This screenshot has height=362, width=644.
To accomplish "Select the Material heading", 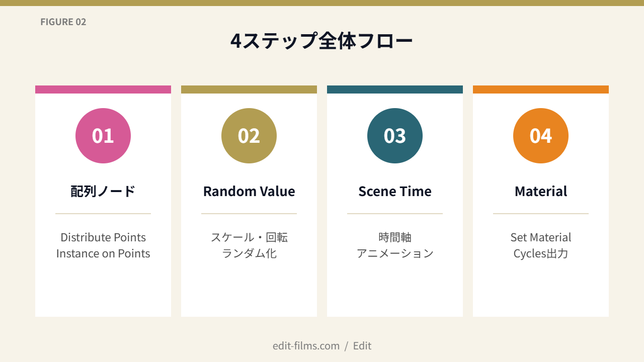I will click(541, 192).
